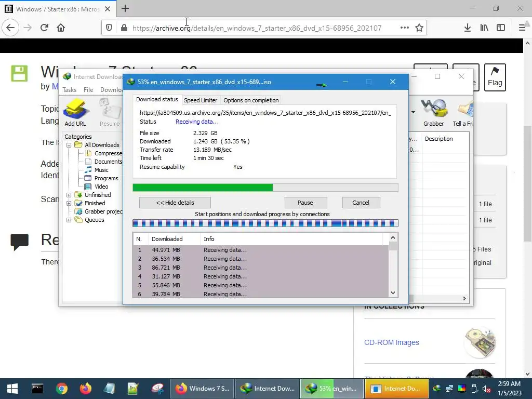The height and width of the screenshot is (399, 532).
Task: Click the Downloaded column header
Action: 175,239
